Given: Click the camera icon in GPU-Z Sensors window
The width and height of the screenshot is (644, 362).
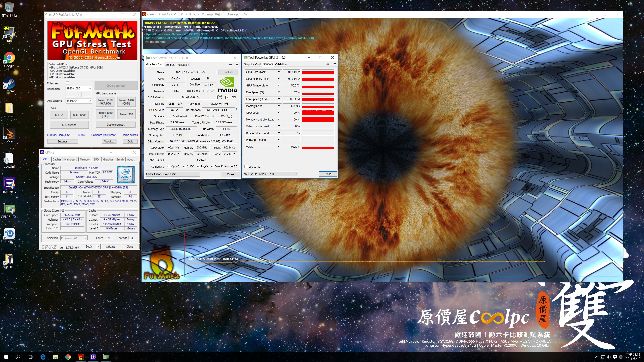Looking at the screenshot, I should [328, 64].
